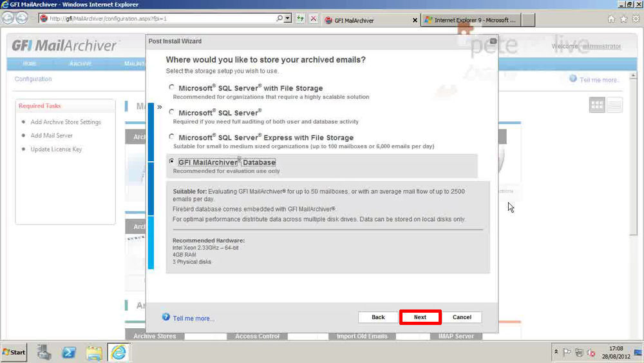Switch to the list view icon

point(614,105)
